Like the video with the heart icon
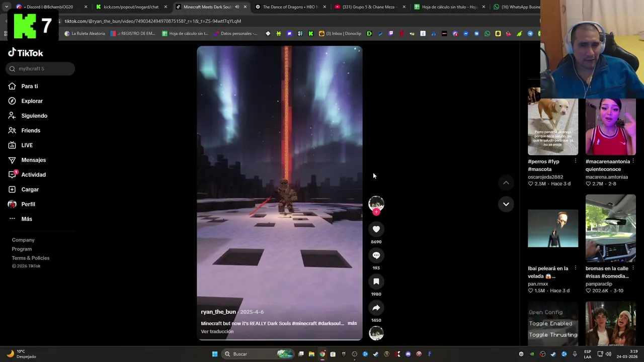 click(x=376, y=229)
